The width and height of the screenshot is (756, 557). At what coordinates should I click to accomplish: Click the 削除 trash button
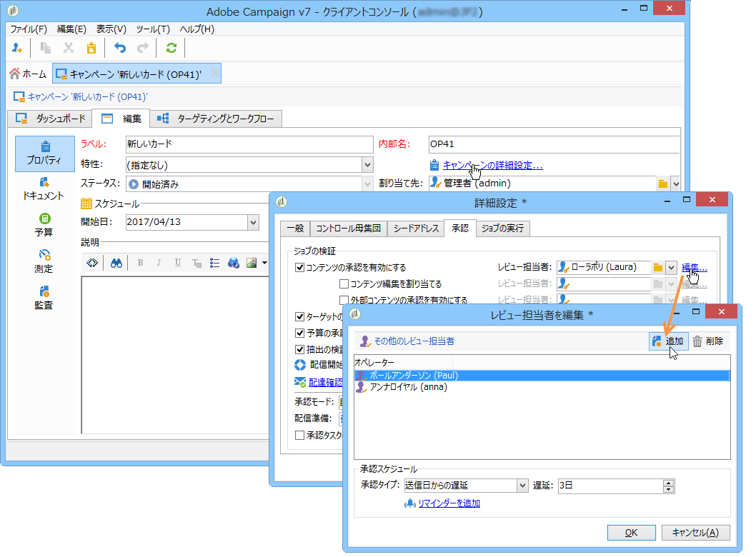(708, 341)
